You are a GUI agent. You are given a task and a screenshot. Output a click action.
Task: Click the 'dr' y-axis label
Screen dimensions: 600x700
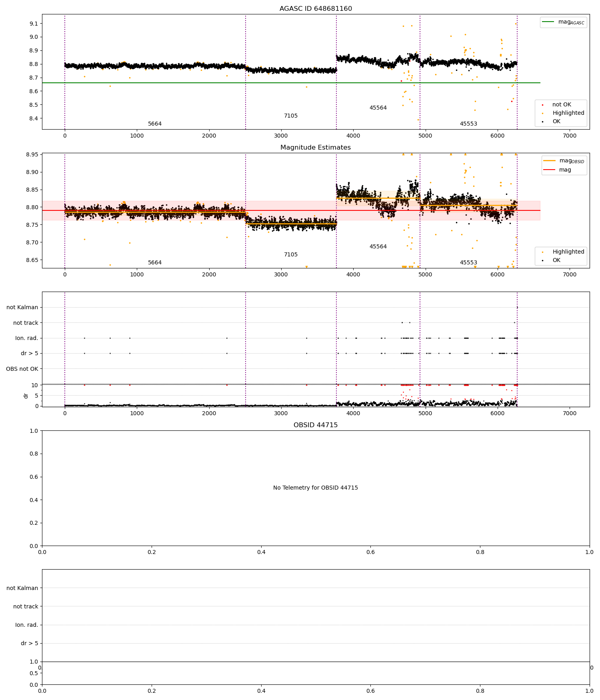(x=26, y=396)
